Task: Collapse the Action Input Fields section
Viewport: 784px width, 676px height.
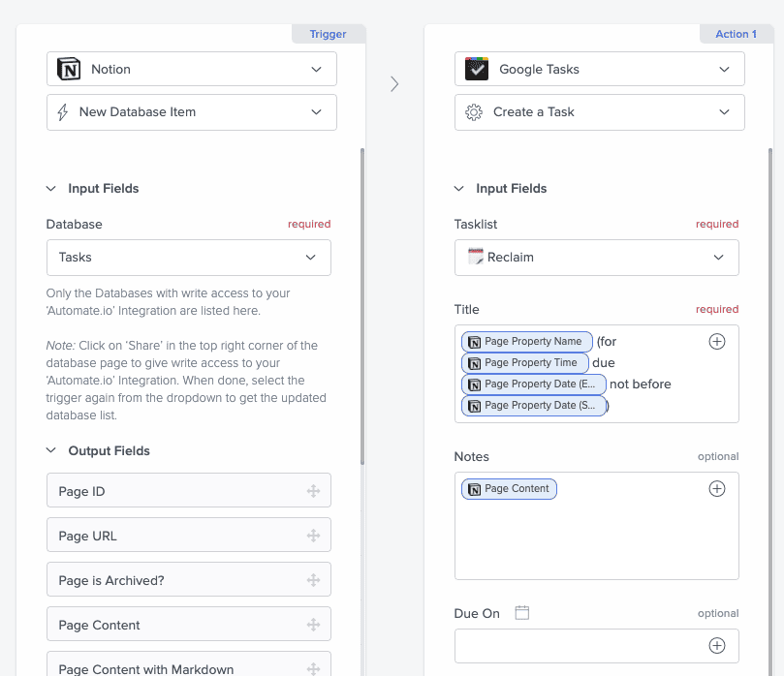Action: click(x=459, y=188)
